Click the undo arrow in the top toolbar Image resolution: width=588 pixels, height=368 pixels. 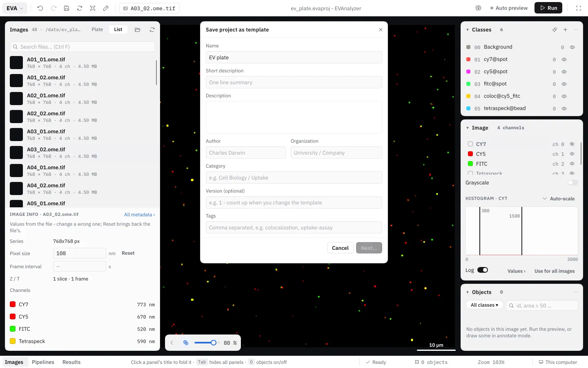(x=40, y=8)
